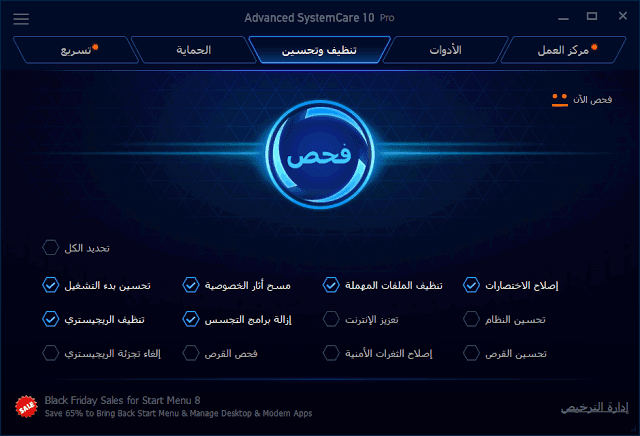640x436 pixels.
Task: Enable the تحديد الكل select-all checkbox
Action: (x=51, y=248)
